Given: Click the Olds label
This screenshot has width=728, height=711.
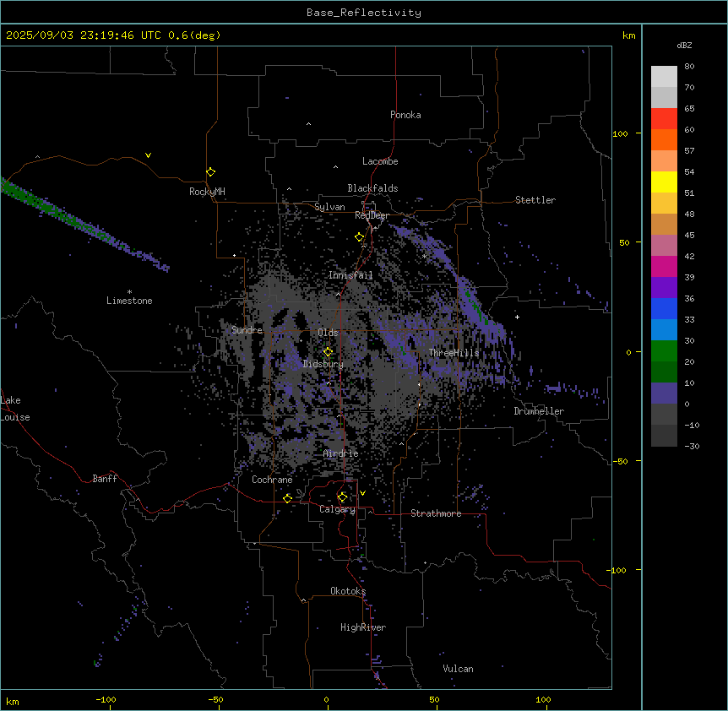Looking at the screenshot, I should pyautogui.click(x=328, y=333).
